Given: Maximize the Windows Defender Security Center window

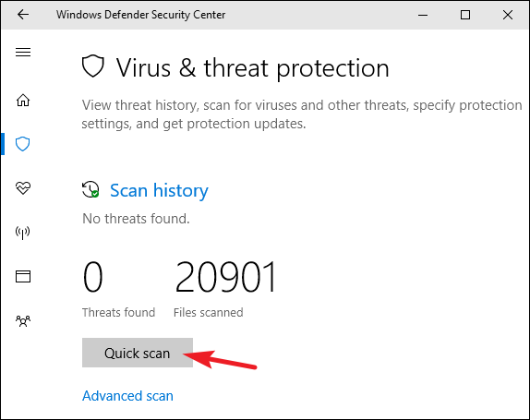Looking at the screenshot, I should click(x=465, y=15).
